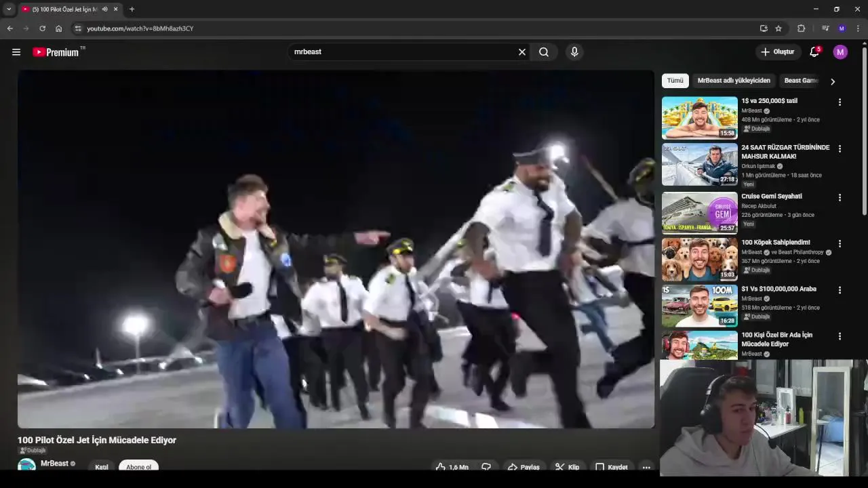Open the Oluştur create button

tap(777, 52)
